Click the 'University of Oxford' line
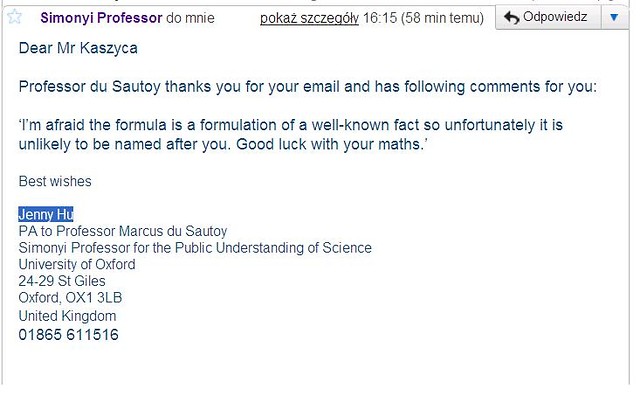The width and height of the screenshot is (640, 396). (x=77, y=264)
